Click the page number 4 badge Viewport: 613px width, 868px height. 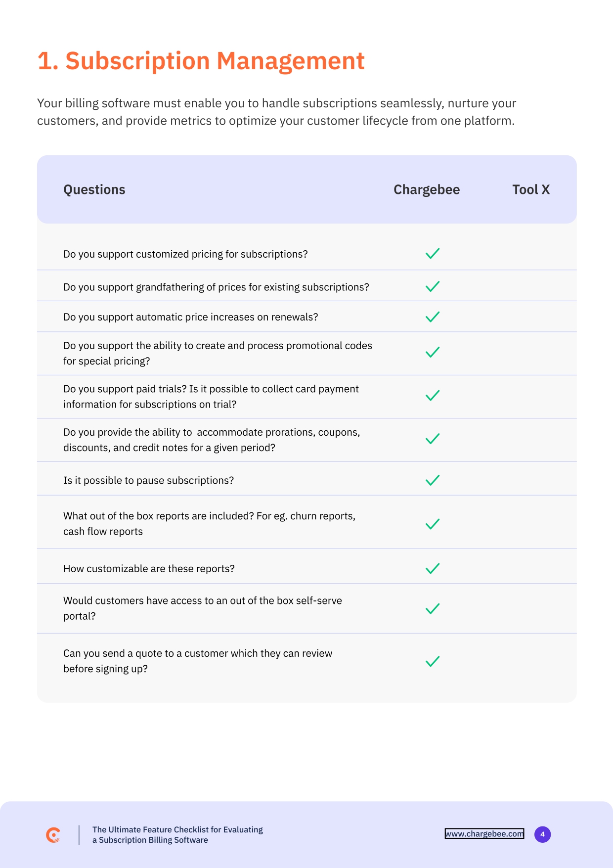pyautogui.click(x=542, y=834)
